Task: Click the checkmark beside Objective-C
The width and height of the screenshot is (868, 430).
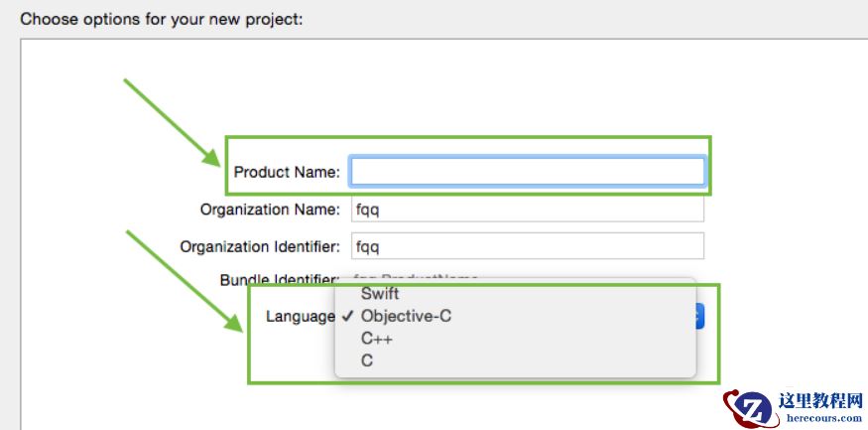Action: (x=346, y=316)
